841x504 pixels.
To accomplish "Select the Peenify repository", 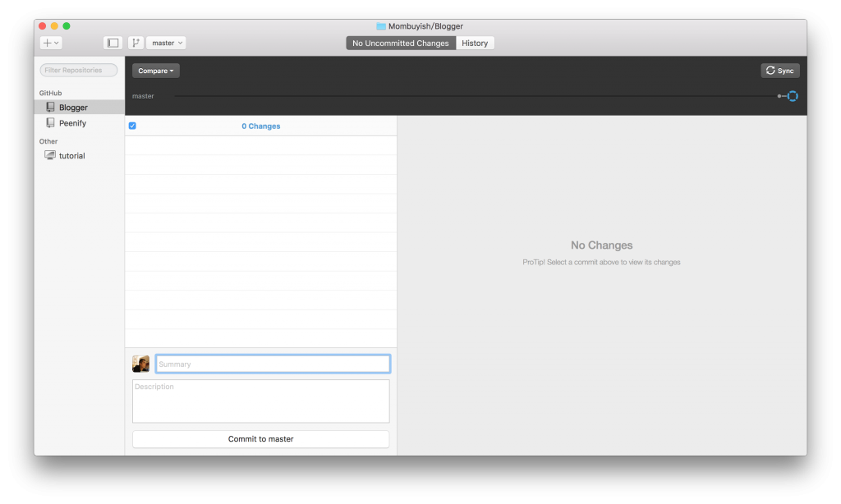I will (80, 123).
